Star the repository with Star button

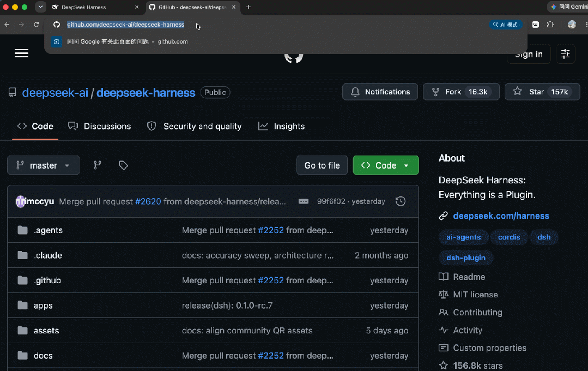tap(542, 92)
